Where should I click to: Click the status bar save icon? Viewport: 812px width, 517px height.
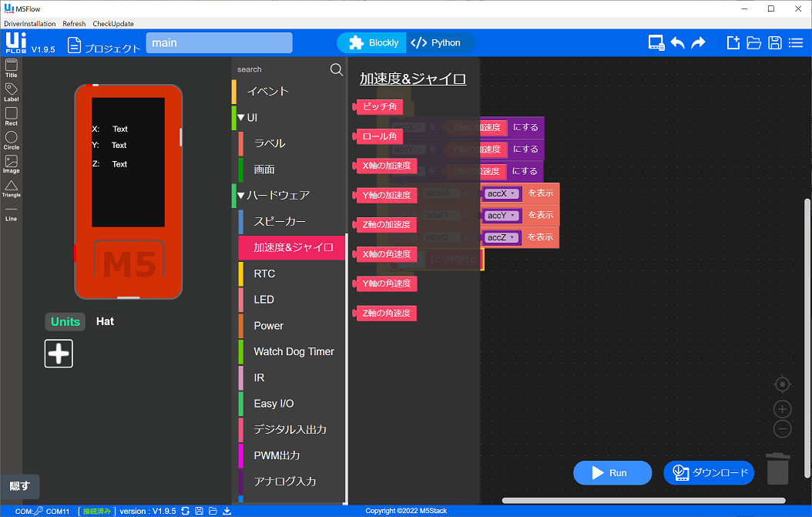[x=199, y=511]
